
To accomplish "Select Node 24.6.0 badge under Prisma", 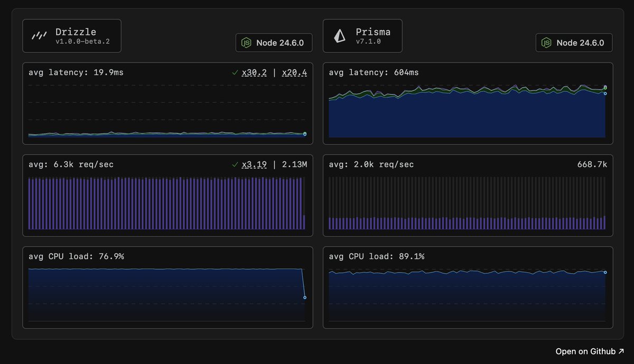I will pyautogui.click(x=574, y=43).
